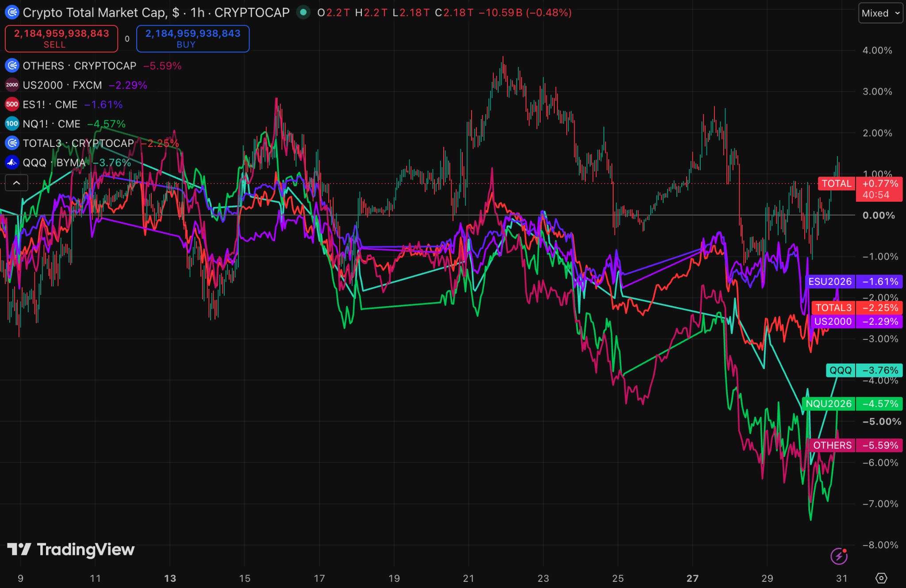Click the TOTAL3 CRYPTOCAP legend icon

(x=12, y=143)
